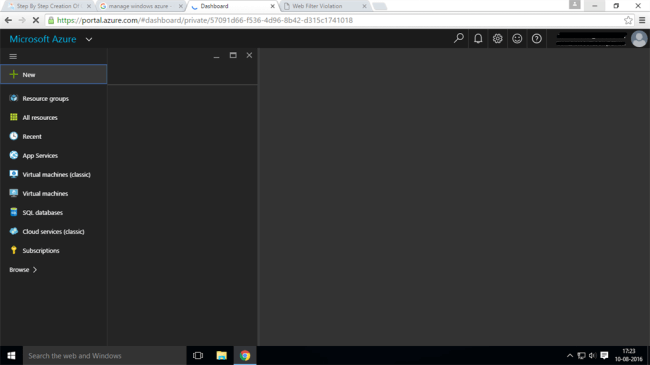Click the New label text
Screen dimensions: 650x365
tap(29, 75)
